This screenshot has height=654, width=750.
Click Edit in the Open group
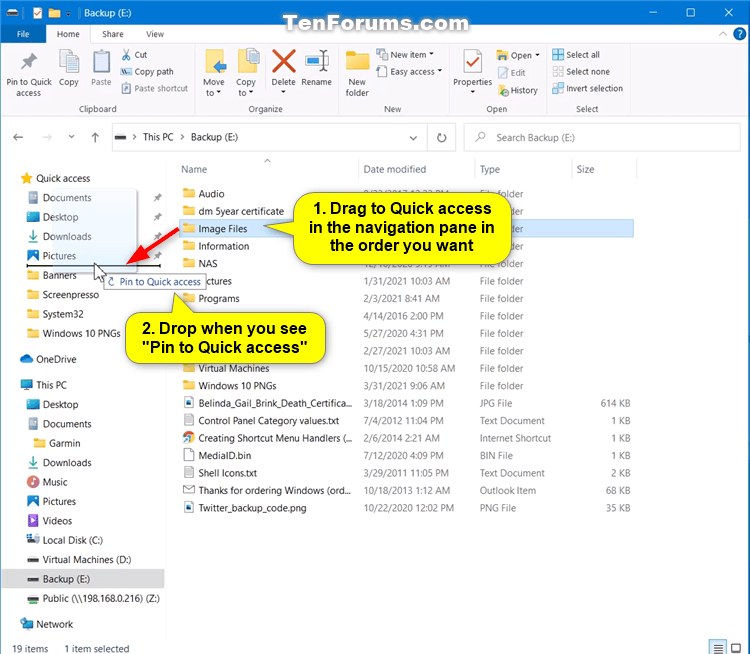pyautogui.click(x=512, y=73)
